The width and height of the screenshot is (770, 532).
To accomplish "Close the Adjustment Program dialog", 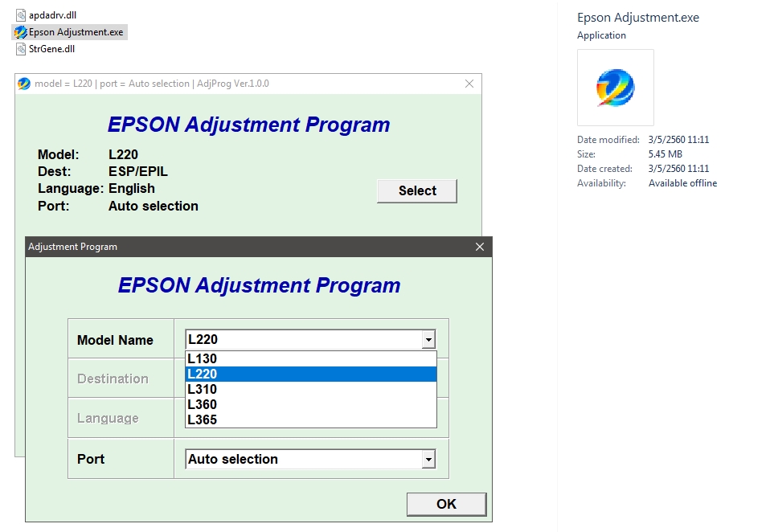I will 480,247.
